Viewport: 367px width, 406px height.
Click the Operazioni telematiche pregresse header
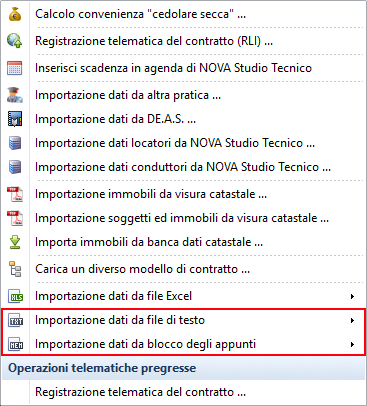(183, 368)
